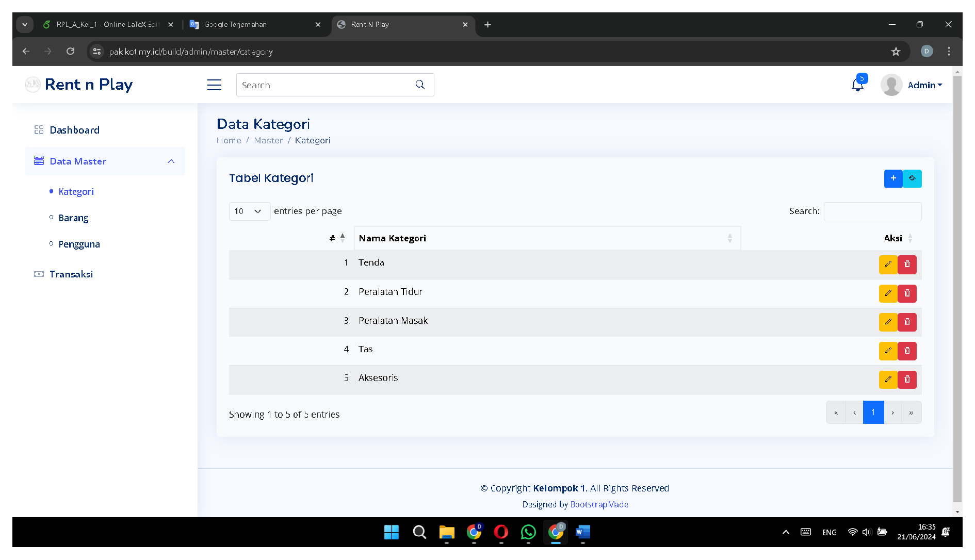975x560 pixels.
Task: Open WhatsApp from the Windows taskbar
Action: point(528,532)
